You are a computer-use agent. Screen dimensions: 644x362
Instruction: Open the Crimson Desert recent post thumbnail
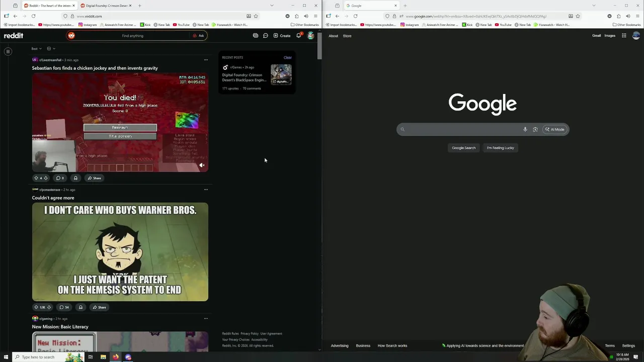tap(281, 74)
